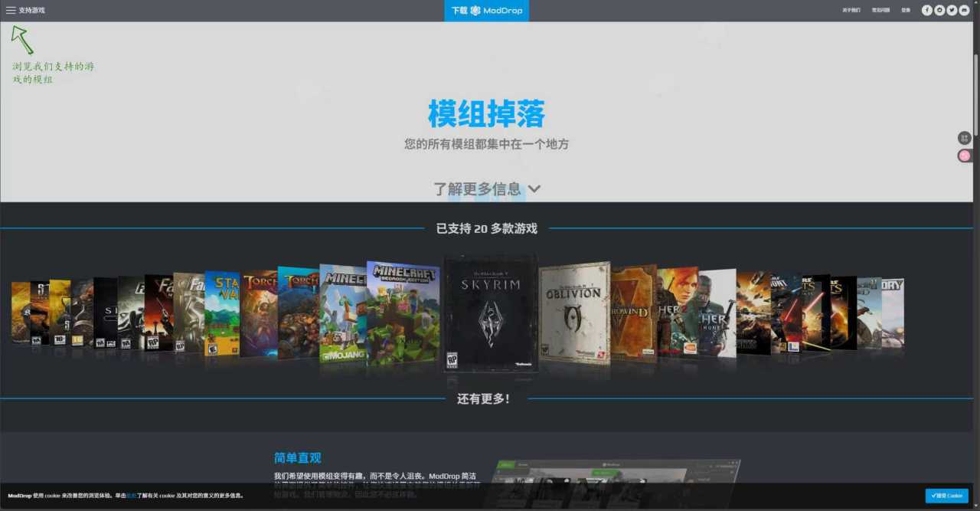Select the Stardew Valley game cover

pyautogui.click(x=222, y=314)
